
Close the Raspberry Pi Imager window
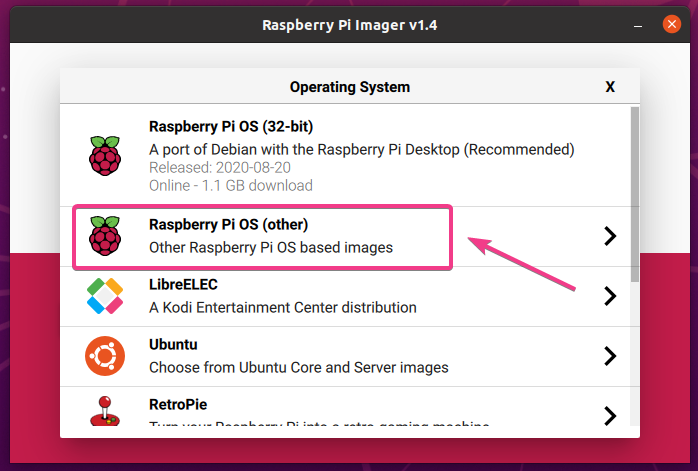click(672, 24)
